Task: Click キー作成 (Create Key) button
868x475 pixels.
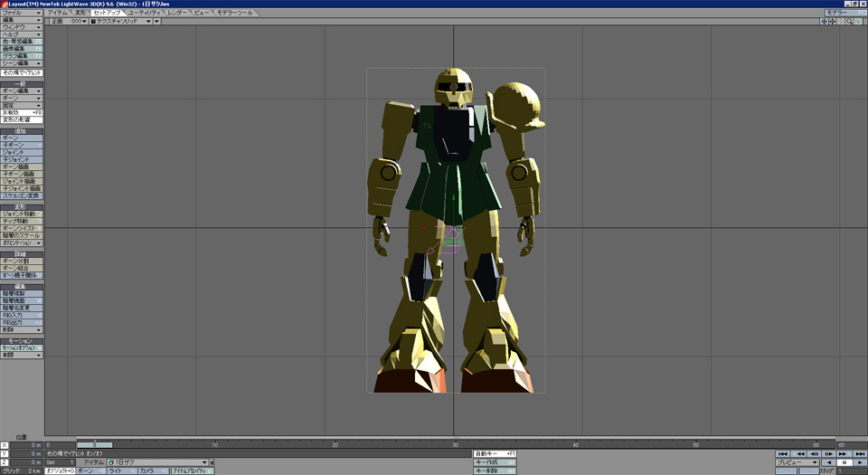Action: click(495, 462)
